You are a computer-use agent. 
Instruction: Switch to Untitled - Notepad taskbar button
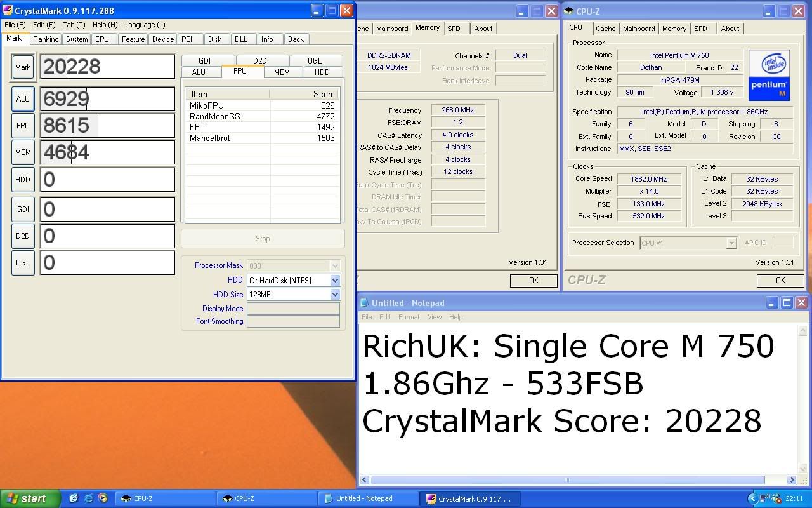tap(369, 498)
